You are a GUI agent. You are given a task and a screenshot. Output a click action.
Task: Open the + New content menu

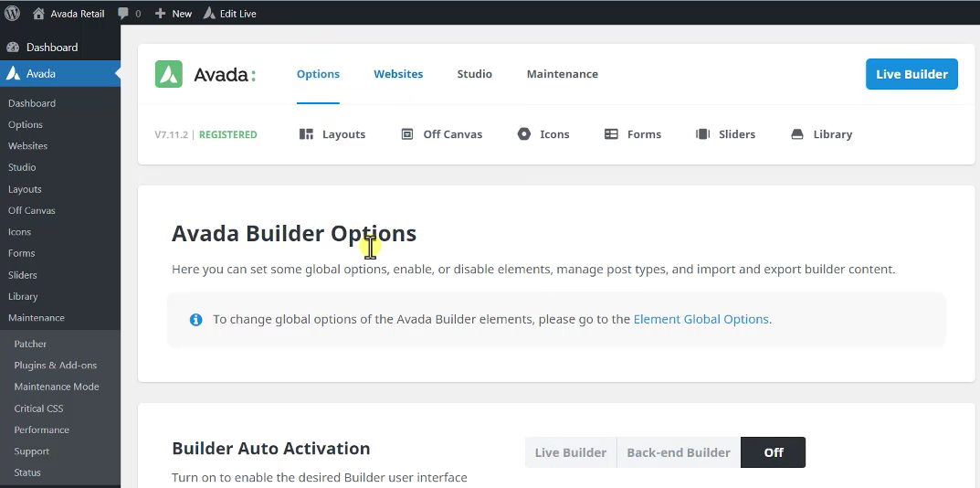174,14
